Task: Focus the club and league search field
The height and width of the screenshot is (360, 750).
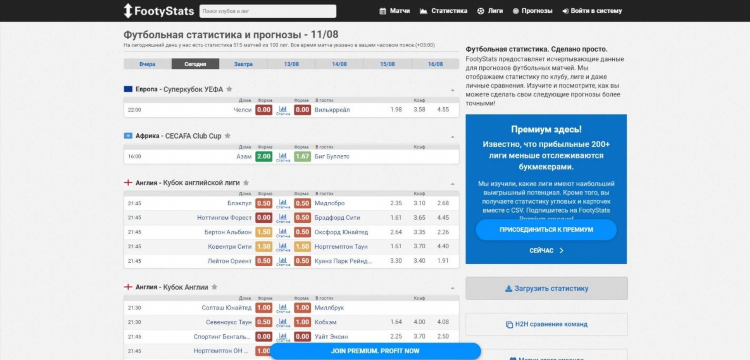Action: 268,11
